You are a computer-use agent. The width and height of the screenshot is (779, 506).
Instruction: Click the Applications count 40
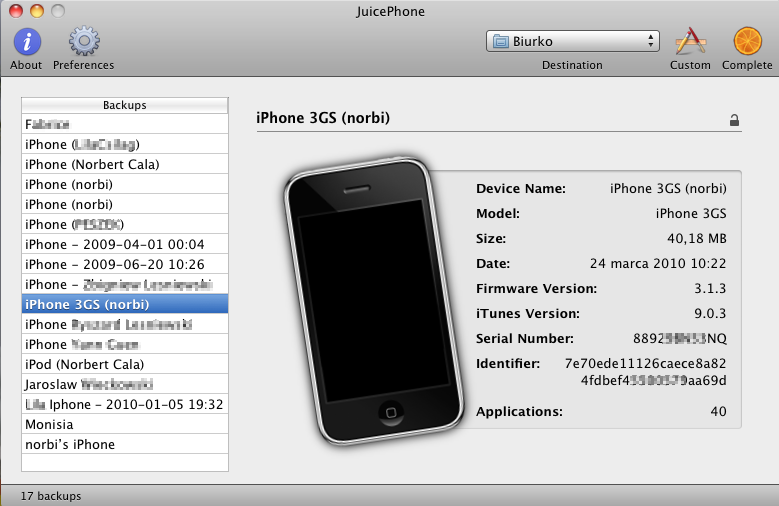(x=718, y=412)
